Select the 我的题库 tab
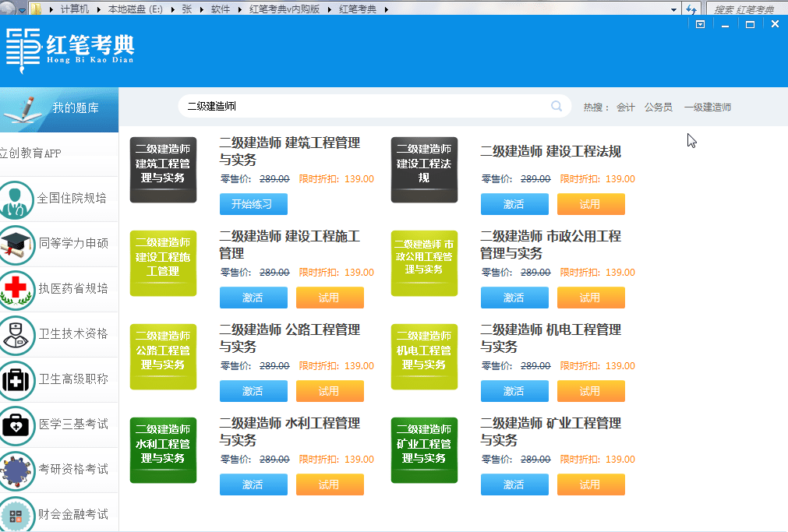 point(58,110)
